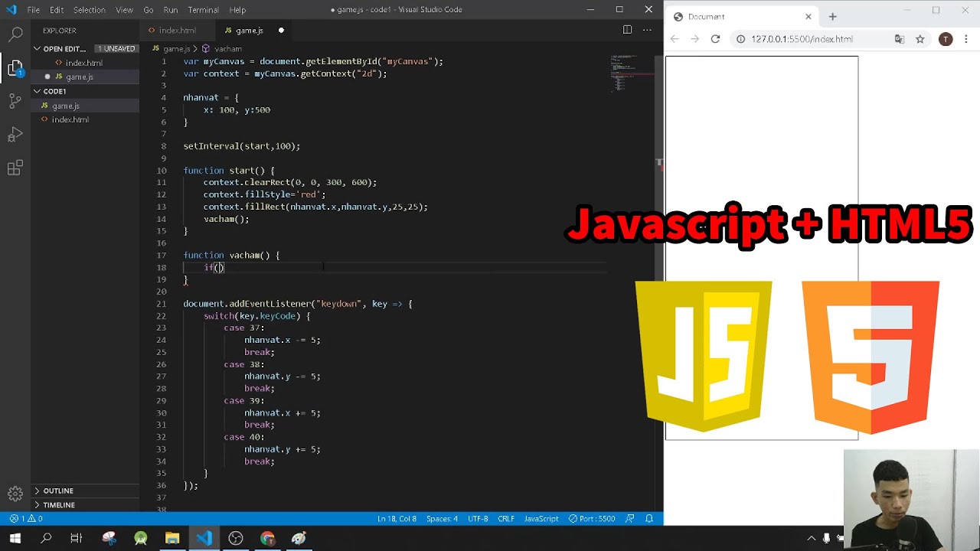Click the Chrome address bar URL
The height and width of the screenshot is (551, 980).
[802, 39]
